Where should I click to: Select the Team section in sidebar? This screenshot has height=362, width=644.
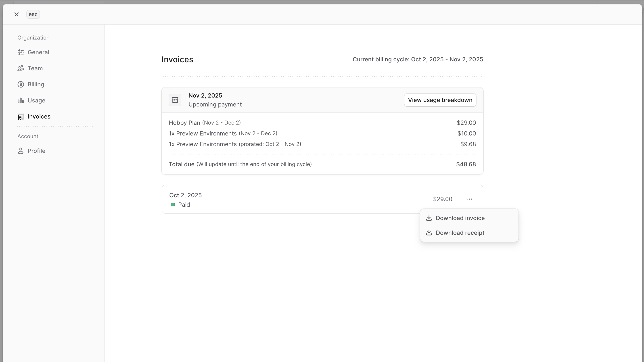tap(35, 68)
